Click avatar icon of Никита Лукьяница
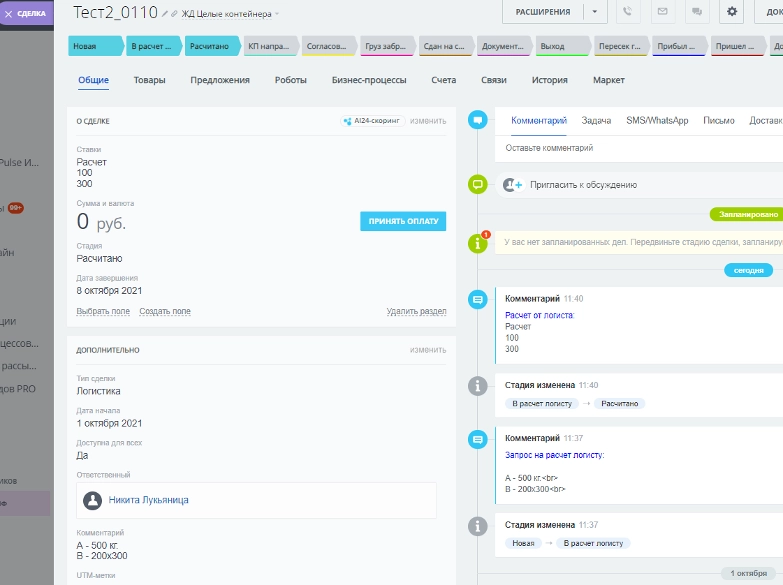This screenshot has height=585, width=783. 93,500
